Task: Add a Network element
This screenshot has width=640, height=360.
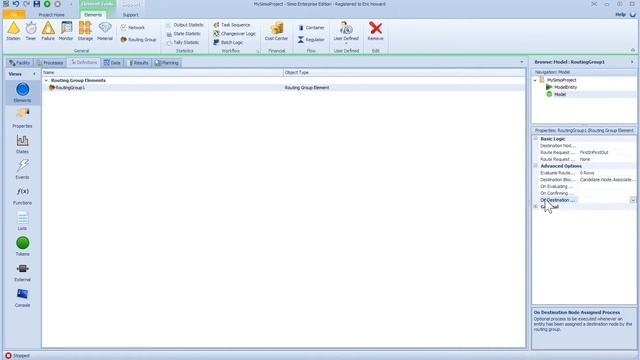Action: pyautogui.click(x=133, y=27)
